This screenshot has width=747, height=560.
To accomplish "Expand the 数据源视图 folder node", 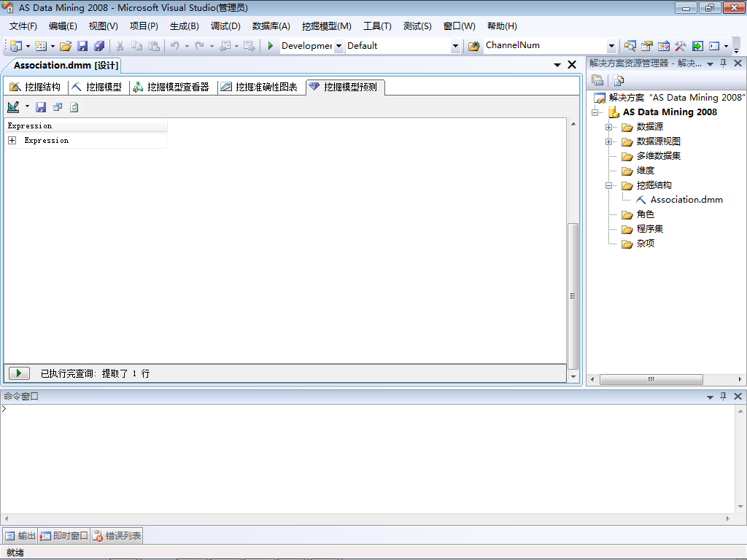I will (608, 141).
